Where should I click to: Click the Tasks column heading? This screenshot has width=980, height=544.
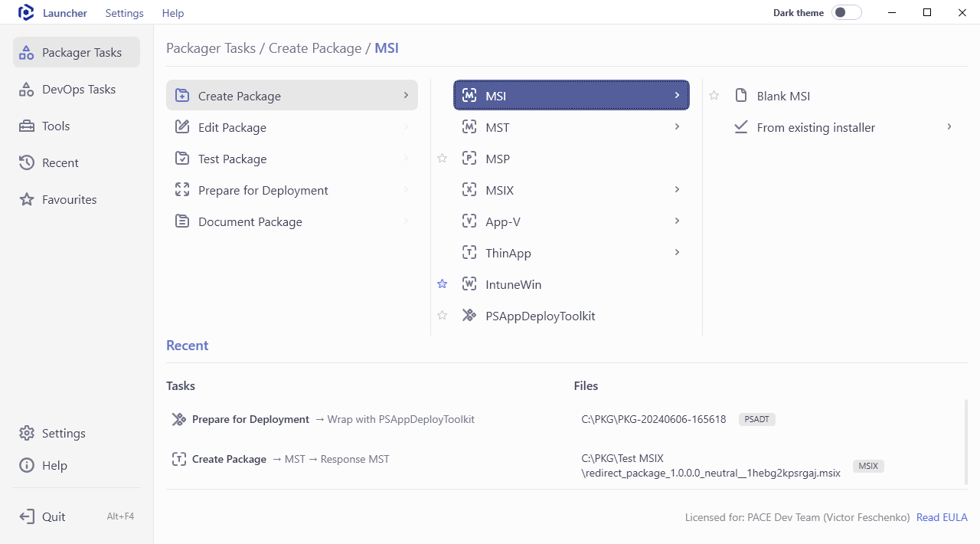pyautogui.click(x=181, y=386)
